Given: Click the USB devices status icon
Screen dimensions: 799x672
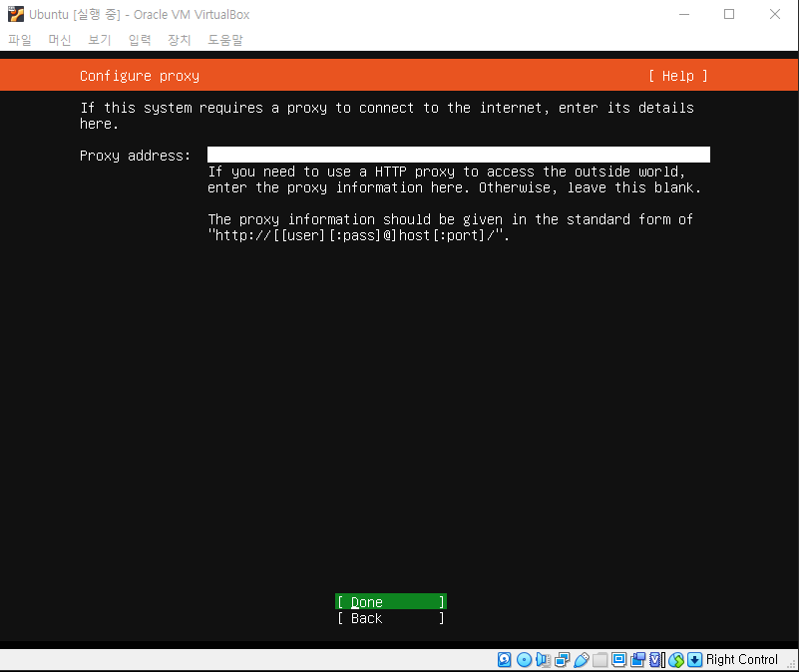Looking at the screenshot, I should [582, 660].
